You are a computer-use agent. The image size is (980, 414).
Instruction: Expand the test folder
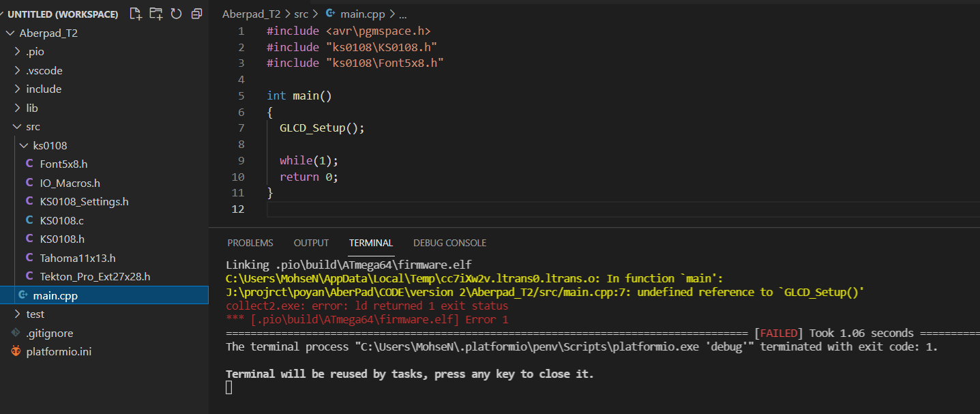tap(35, 314)
